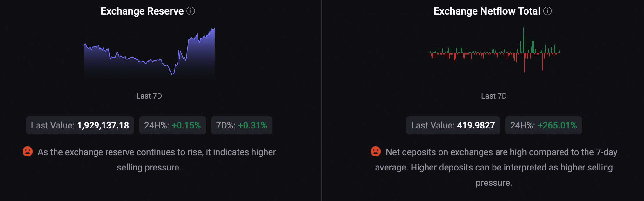The image size is (644, 201).
Task: Click the info icon beside Exchange Netflow Total
Action: click(547, 11)
